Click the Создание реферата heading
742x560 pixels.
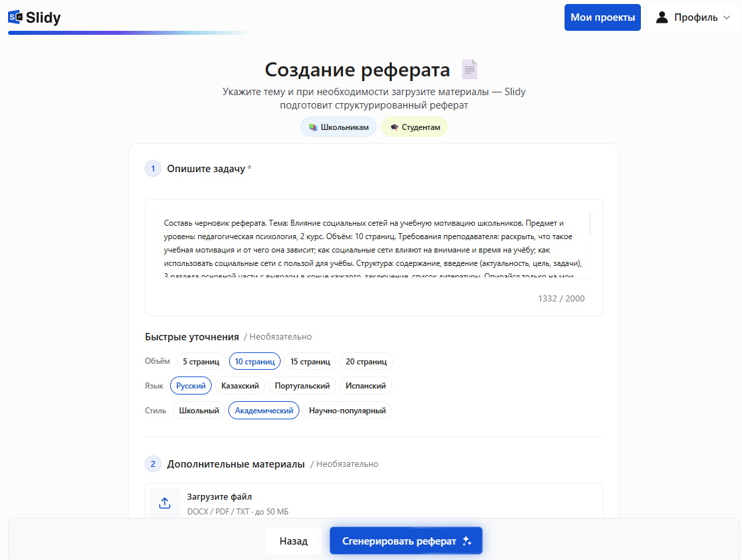[x=358, y=70]
